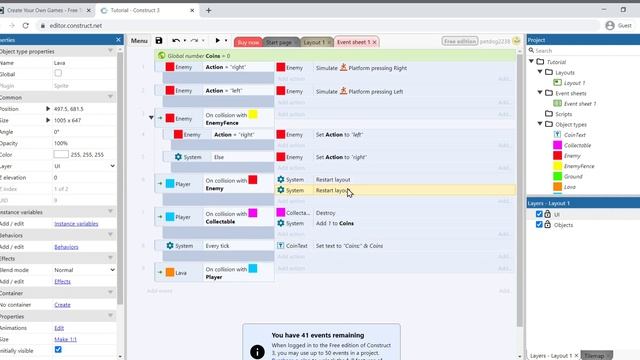
Task: Open the Layer dropdown showing UI
Action: [x=84, y=166]
